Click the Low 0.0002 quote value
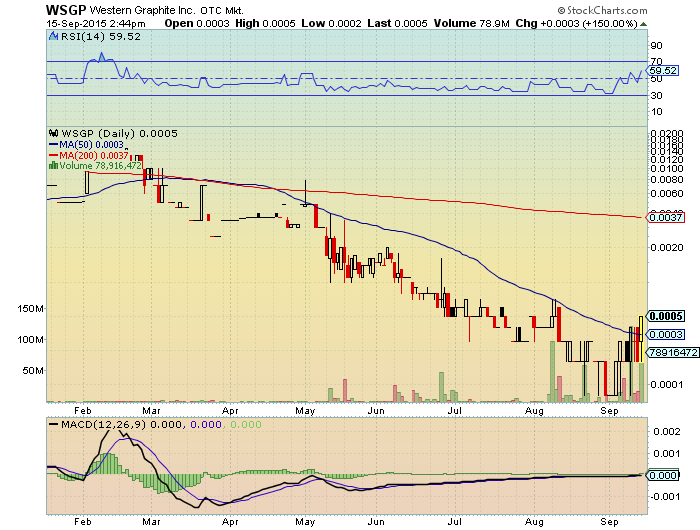The width and height of the screenshot is (700, 530). [x=331, y=23]
